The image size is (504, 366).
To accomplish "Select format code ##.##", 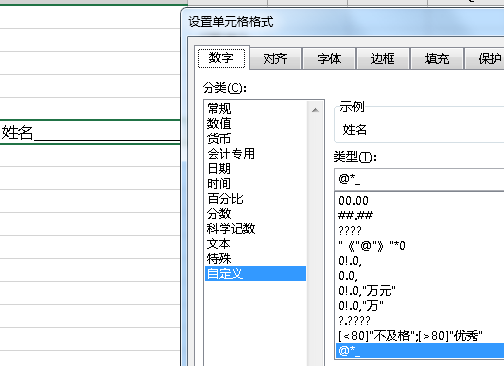I will tap(420, 216).
